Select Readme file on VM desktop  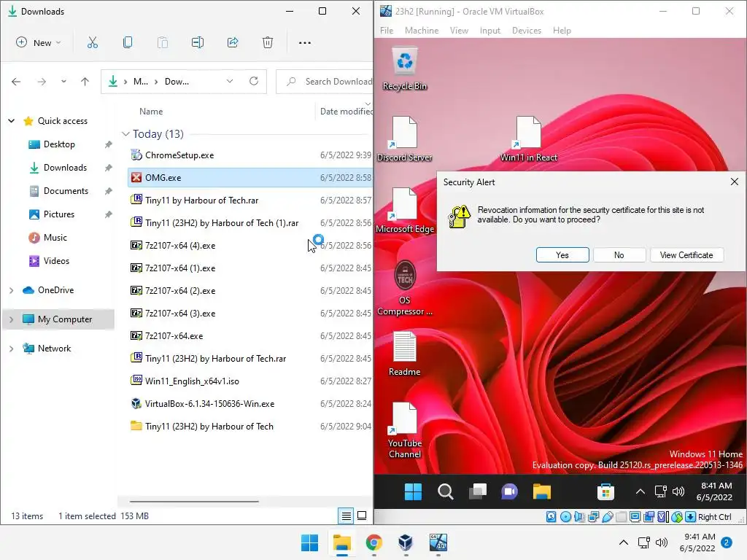(404, 354)
